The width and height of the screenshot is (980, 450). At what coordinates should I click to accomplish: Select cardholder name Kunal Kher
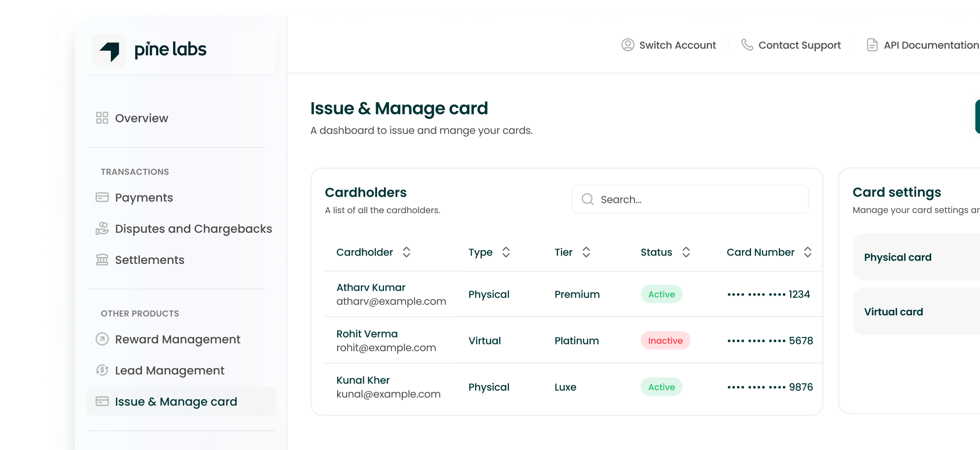363,380
